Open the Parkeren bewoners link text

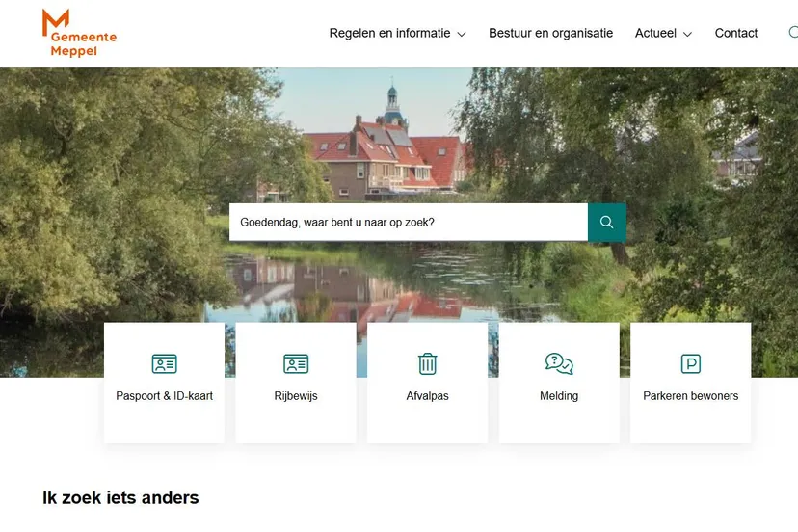[x=691, y=395]
